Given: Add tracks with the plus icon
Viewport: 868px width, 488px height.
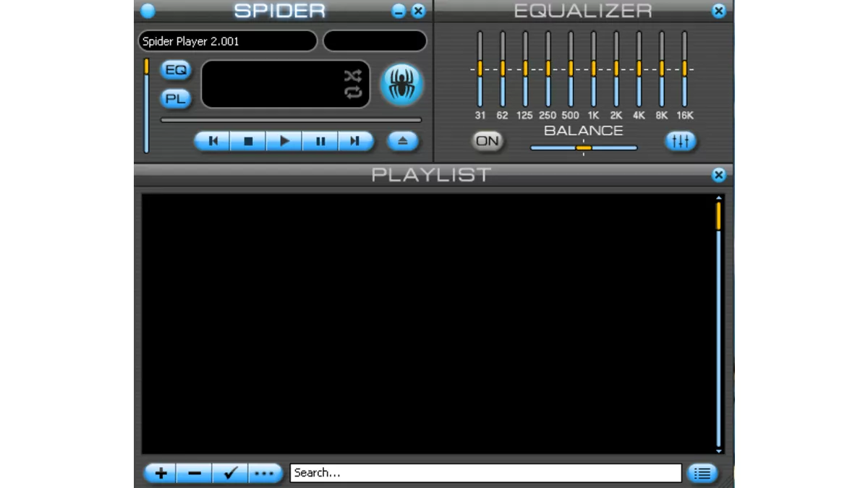Looking at the screenshot, I should pyautogui.click(x=159, y=473).
